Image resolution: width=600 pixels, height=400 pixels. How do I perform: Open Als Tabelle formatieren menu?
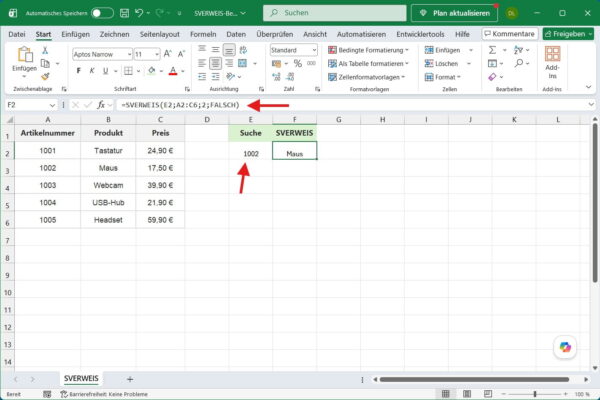368,64
